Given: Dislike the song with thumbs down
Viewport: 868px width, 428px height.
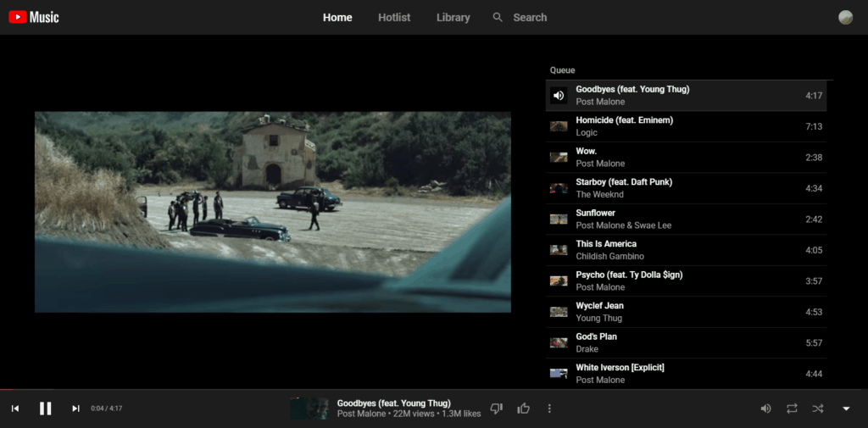Looking at the screenshot, I should click(497, 409).
